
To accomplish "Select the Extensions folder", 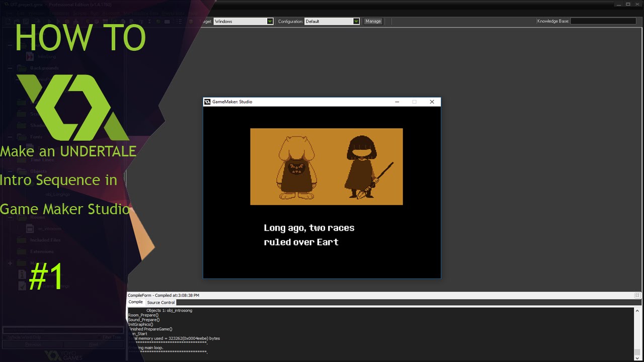I will tap(42, 251).
